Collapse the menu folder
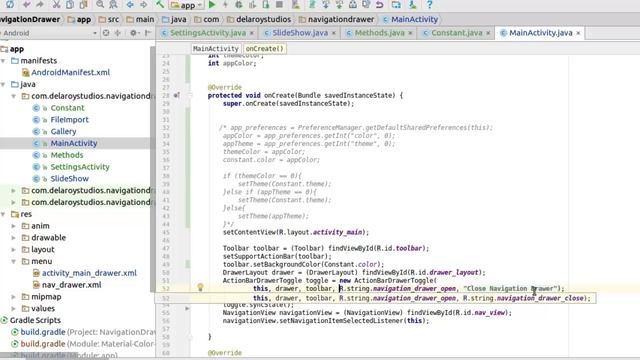Screen dimensions: 640x360 pyautogui.click(x=14, y=261)
